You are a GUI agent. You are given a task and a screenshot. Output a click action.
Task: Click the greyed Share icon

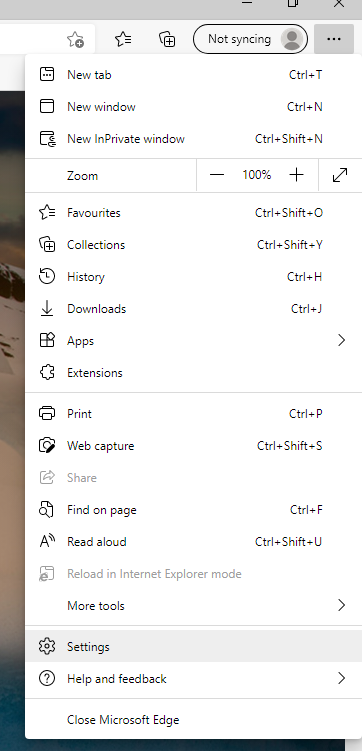pos(47,478)
